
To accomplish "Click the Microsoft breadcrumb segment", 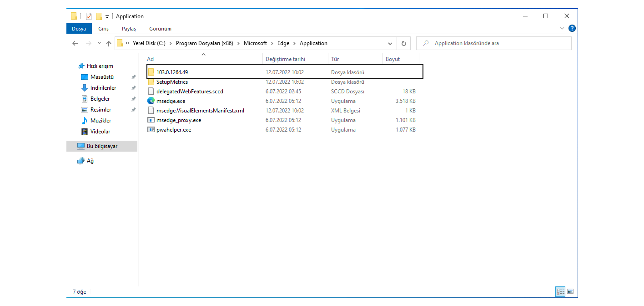I will 255,43.
